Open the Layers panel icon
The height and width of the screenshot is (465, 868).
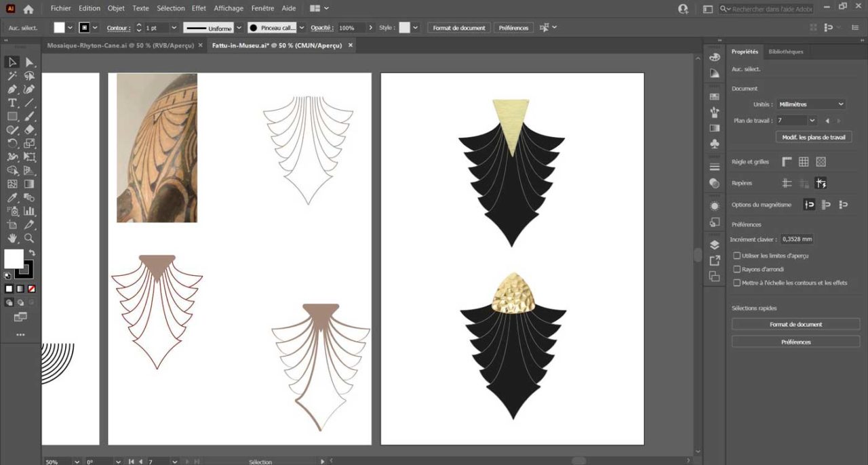tap(714, 245)
